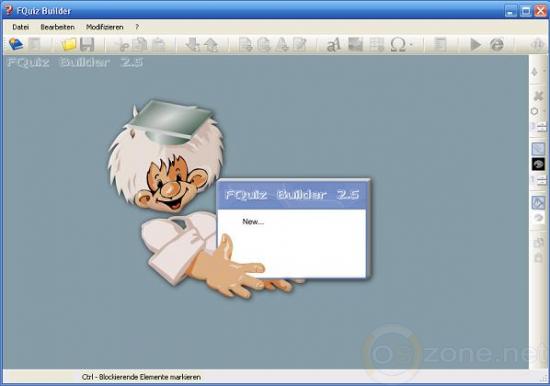Click the font size 'aA' icon
Image resolution: width=550 pixels, height=386 pixels.
click(334, 45)
